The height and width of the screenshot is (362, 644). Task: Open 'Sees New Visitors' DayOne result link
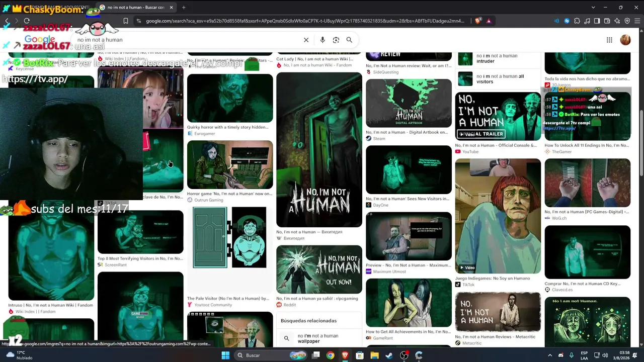408,199
